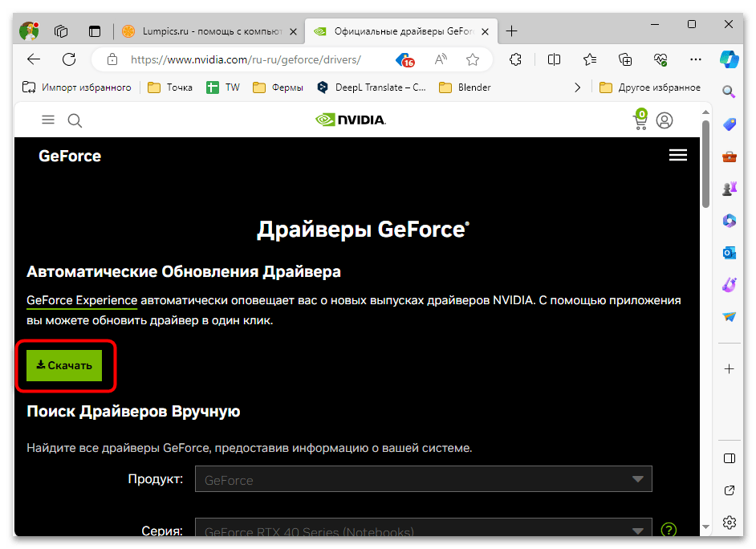Open the tab actions menu icon
Screen dimensions: 756x549
point(95,31)
